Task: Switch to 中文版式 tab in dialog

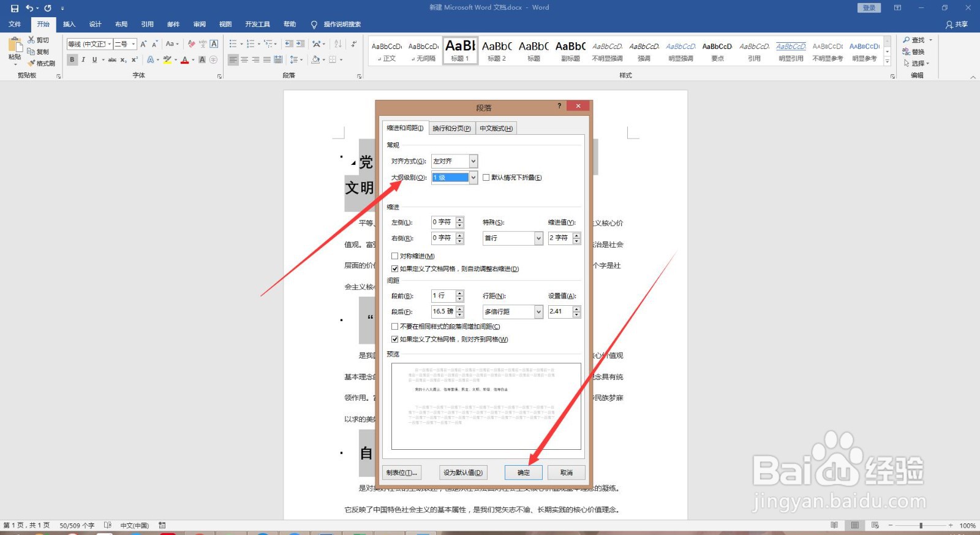Action: click(x=496, y=128)
